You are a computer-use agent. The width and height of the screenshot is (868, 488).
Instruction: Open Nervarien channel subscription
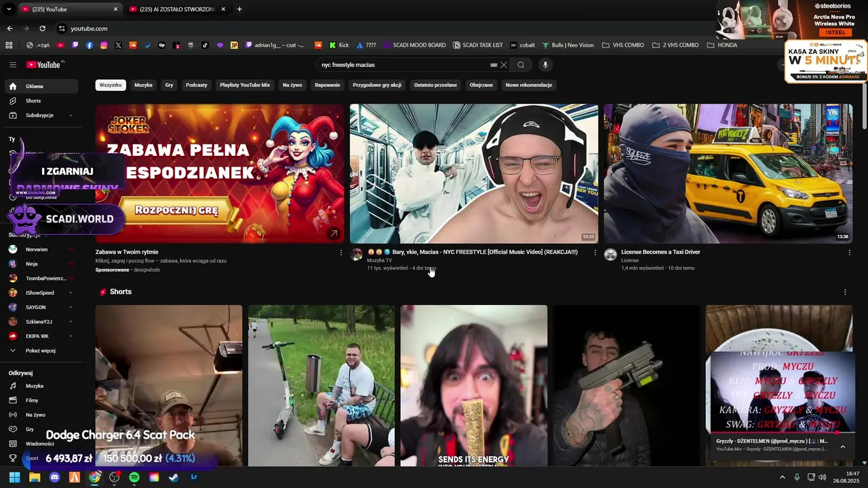(41, 249)
